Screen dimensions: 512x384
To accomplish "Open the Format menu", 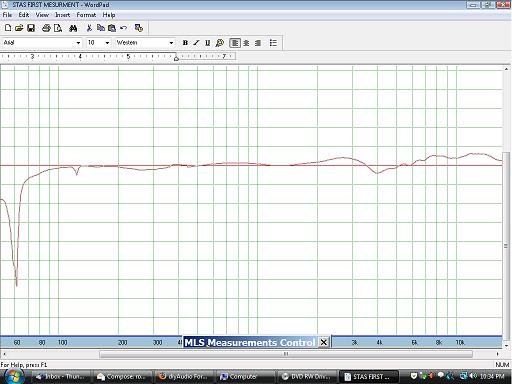I will coord(86,15).
